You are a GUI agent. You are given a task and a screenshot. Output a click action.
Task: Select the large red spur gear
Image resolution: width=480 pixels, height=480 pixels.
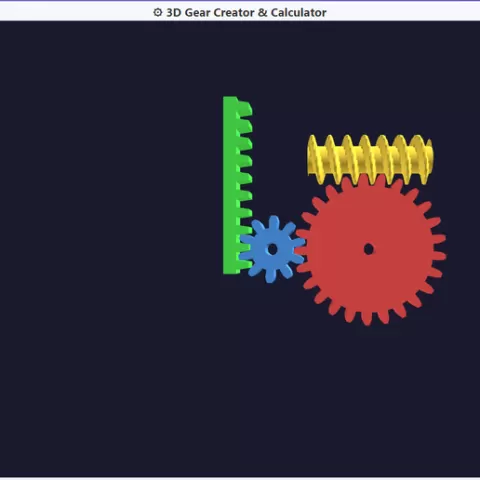370,250
